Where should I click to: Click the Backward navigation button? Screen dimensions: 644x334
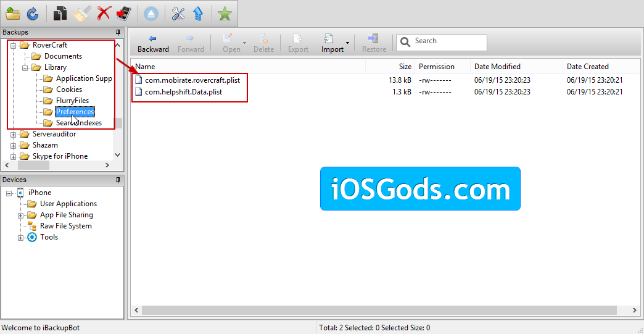[x=153, y=43]
